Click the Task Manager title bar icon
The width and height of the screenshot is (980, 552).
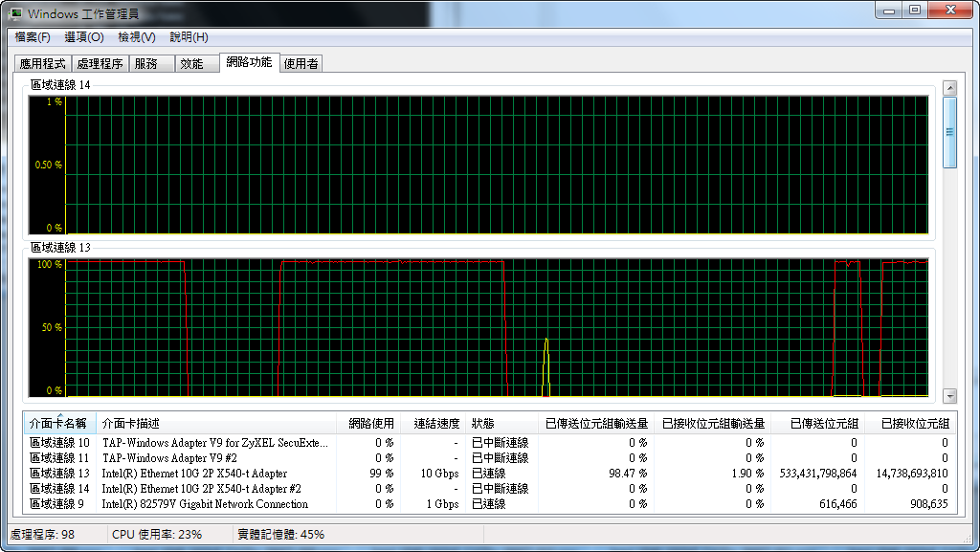coord(15,13)
